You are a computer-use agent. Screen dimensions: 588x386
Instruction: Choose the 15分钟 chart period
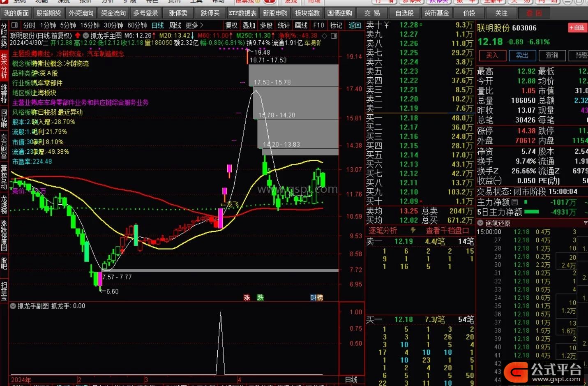click(90, 25)
